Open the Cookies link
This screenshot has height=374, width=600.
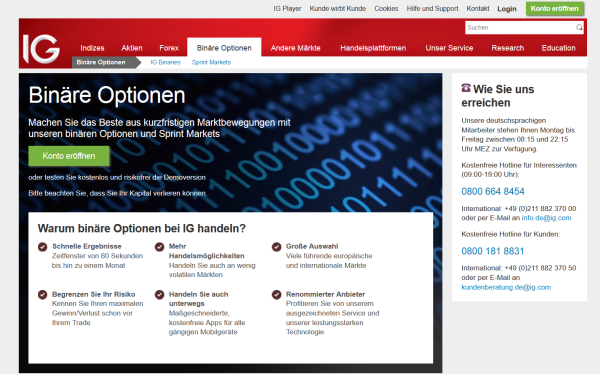[x=386, y=8]
